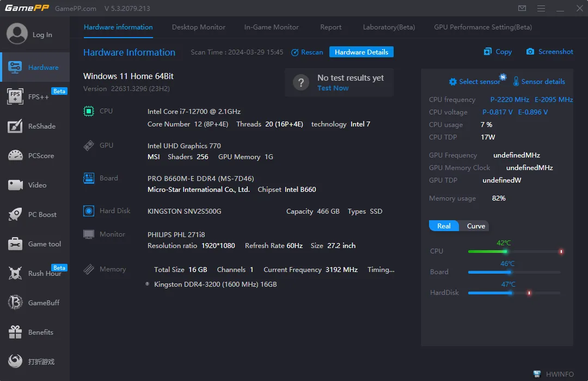Open the PCScore gauge icon
The height and width of the screenshot is (381, 588).
click(x=15, y=155)
